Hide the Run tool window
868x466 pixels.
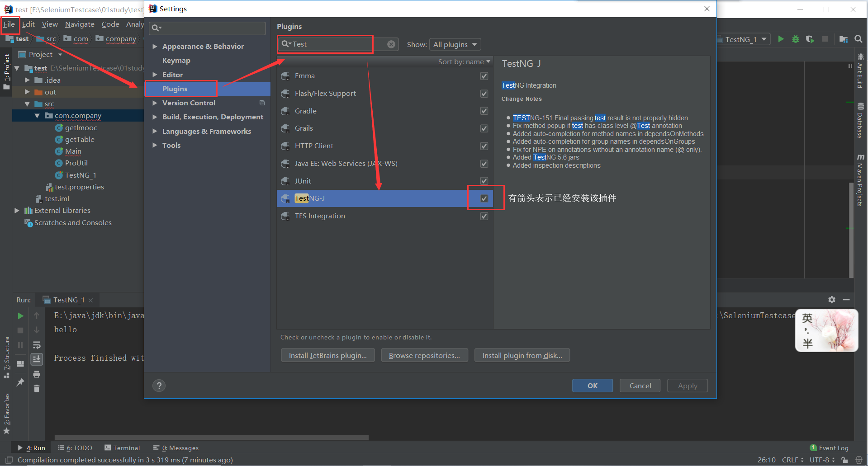(846, 300)
